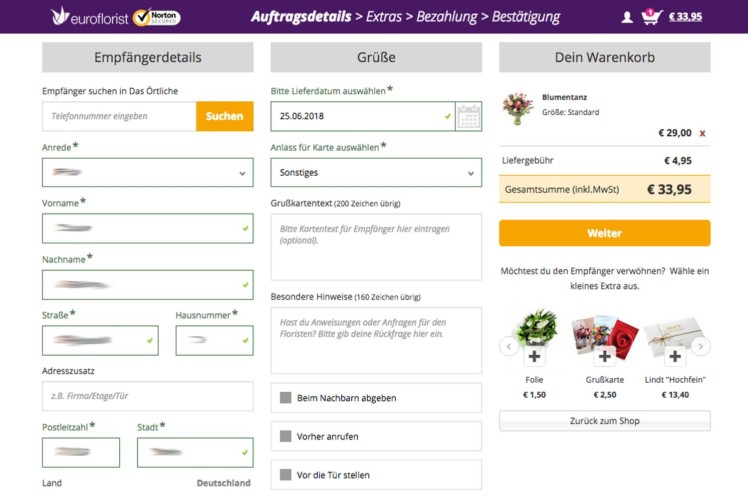Show previous extras with left arrow
The image size is (748, 499).
(x=509, y=346)
